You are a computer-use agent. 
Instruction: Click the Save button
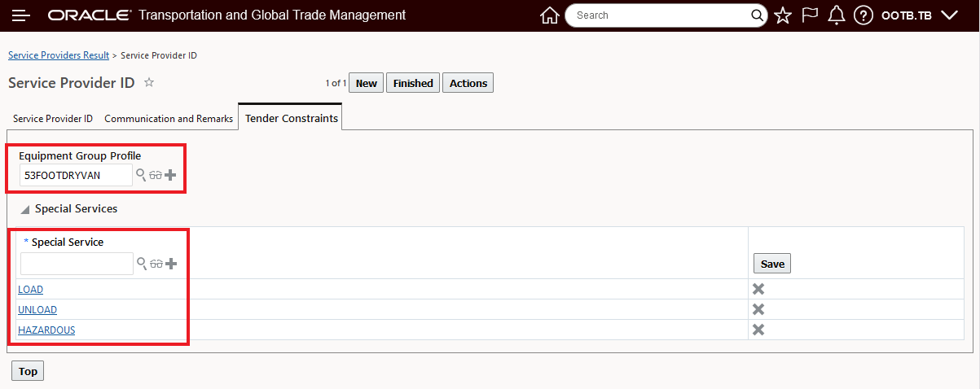[x=772, y=264]
